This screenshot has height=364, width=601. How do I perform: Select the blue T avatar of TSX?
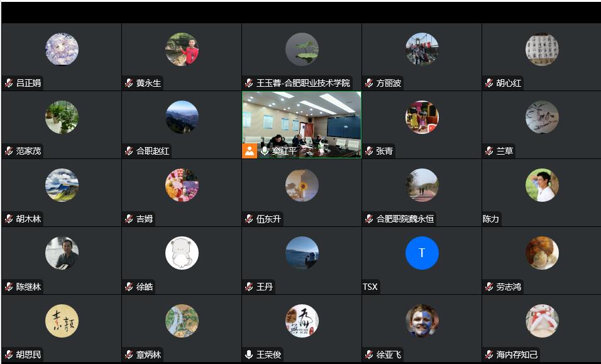click(x=422, y=253)
